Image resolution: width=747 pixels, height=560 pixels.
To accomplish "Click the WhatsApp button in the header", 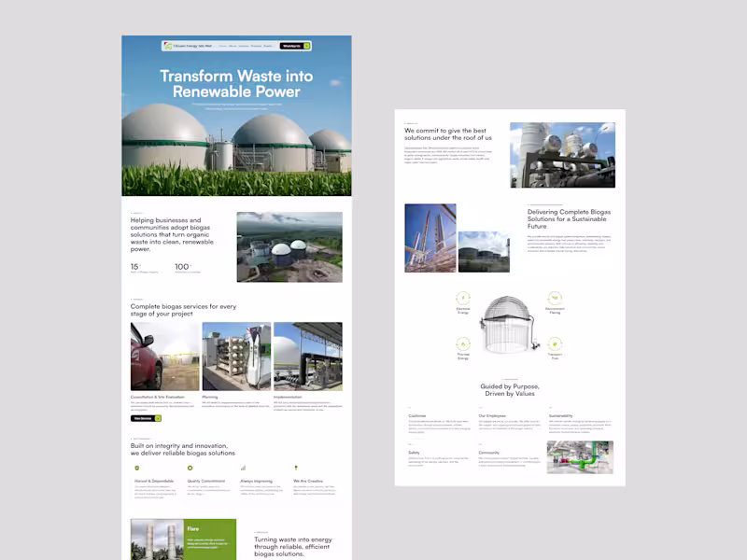I will tap(290, 45).
